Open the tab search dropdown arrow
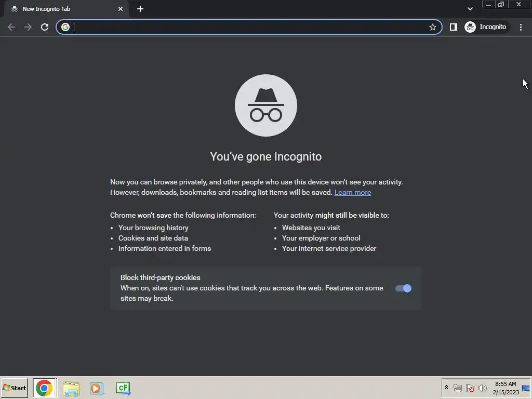The width and height of the screenshot is (532, 399). click(470, 9)
